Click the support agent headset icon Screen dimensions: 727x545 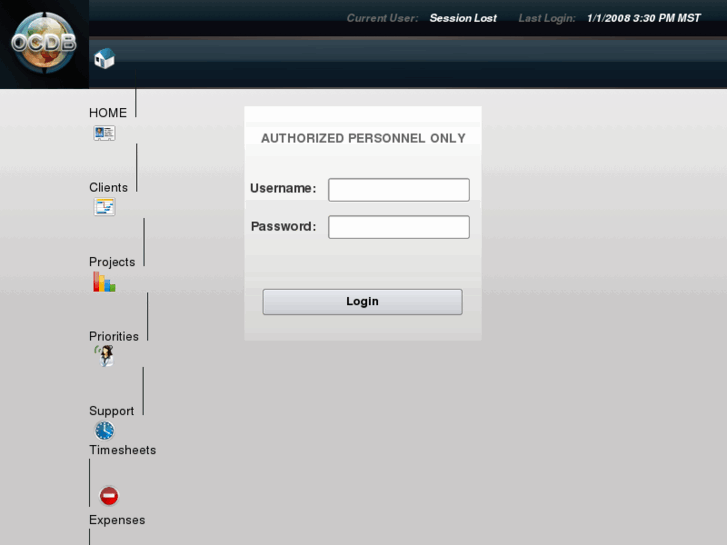point(105,356)
